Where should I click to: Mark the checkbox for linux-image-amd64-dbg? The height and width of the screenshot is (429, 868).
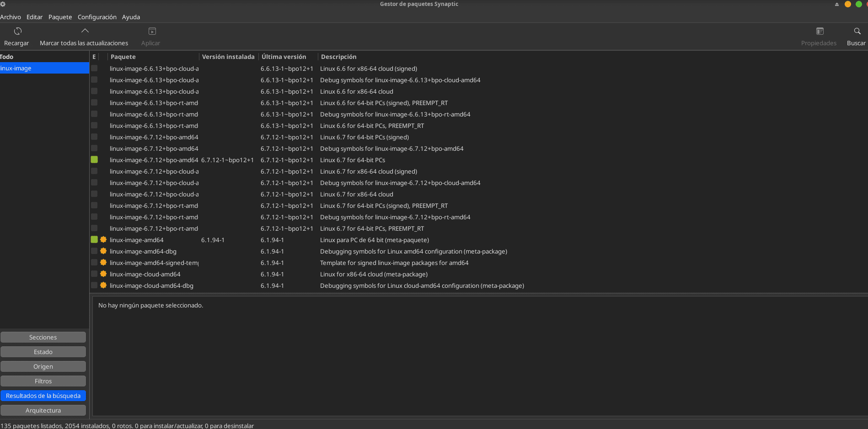94,251
